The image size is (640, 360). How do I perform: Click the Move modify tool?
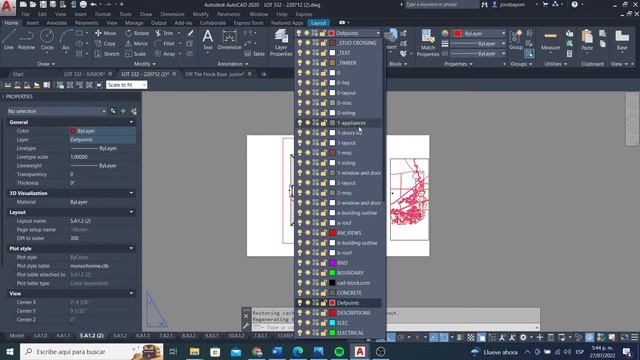point(105,33)
